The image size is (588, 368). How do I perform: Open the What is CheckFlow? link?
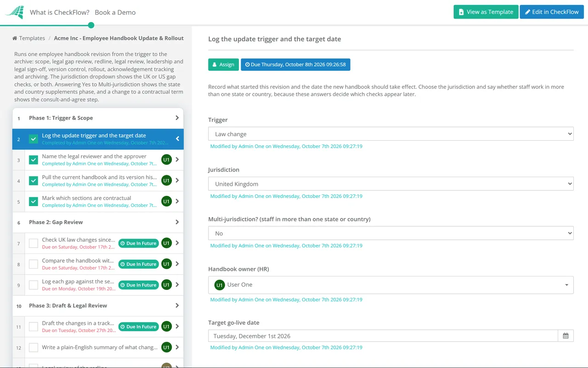click(x=60, y=12)
